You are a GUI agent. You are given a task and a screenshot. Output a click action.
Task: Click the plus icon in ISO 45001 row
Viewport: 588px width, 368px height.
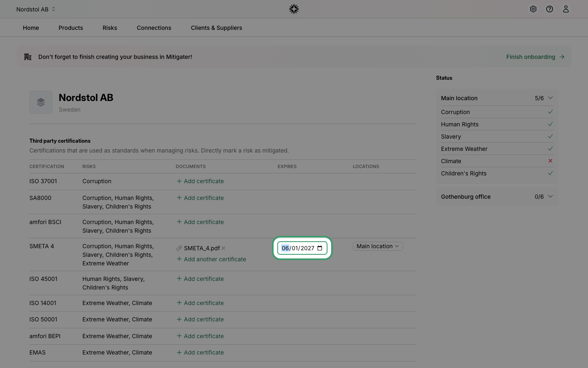(x=179, y=279)
